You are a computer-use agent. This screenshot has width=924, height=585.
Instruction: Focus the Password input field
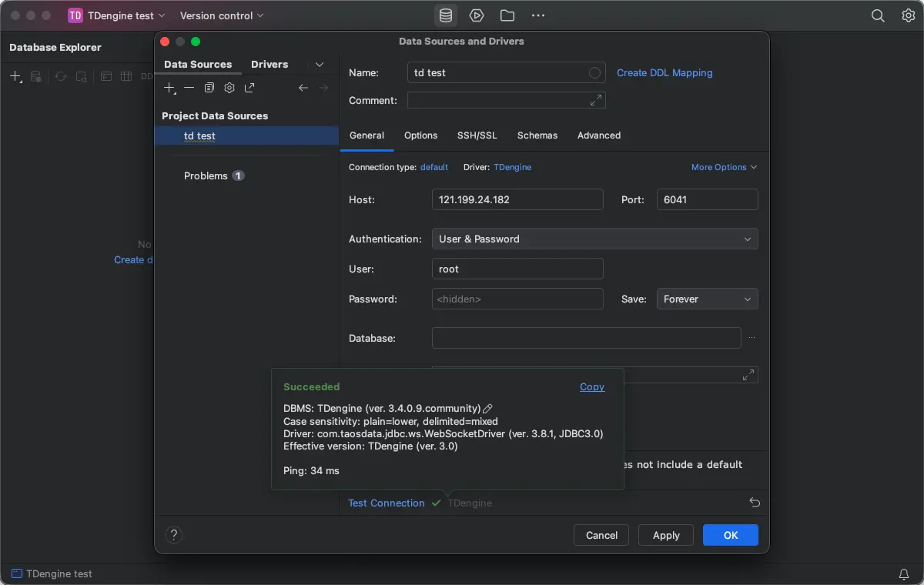(517, 299)
